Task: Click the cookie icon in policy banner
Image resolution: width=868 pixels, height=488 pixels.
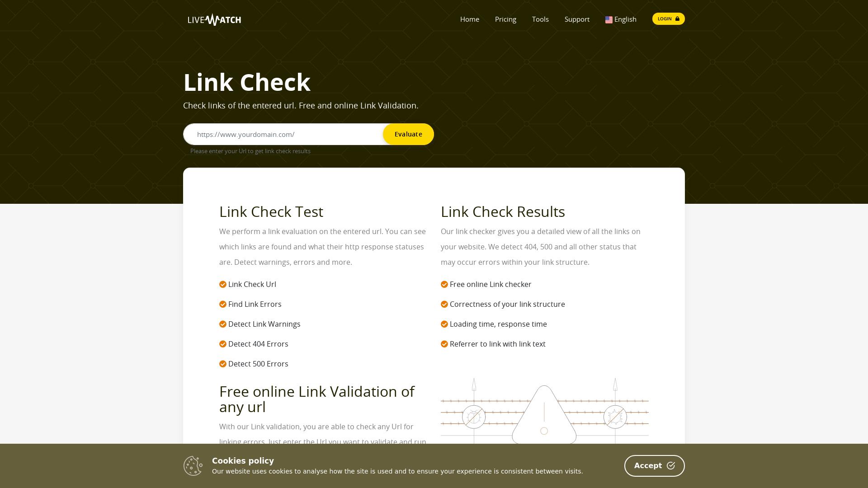Action: (193, 465)
